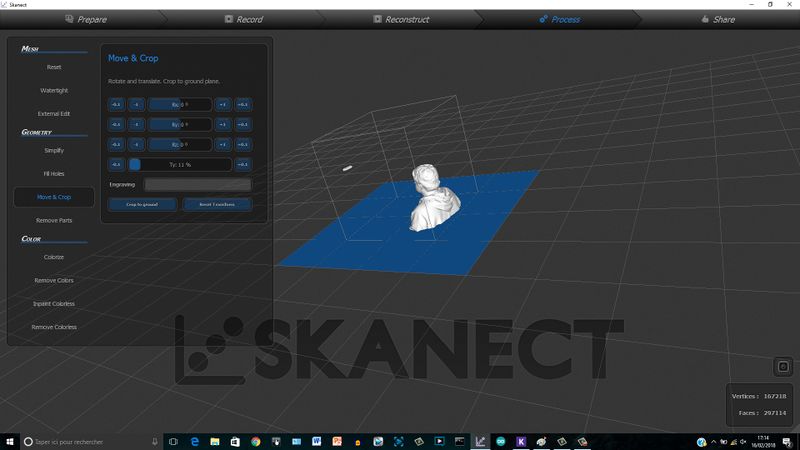Click the Windows Start button
The height and width of the screenshot is (450, 800).
coord(10,441)
